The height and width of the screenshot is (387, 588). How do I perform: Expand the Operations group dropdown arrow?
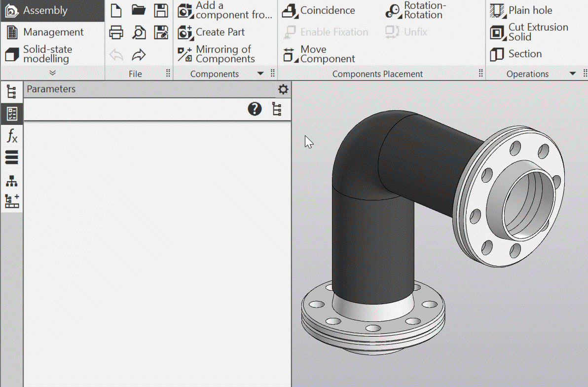pyautogui.click(x=572, y=74)
